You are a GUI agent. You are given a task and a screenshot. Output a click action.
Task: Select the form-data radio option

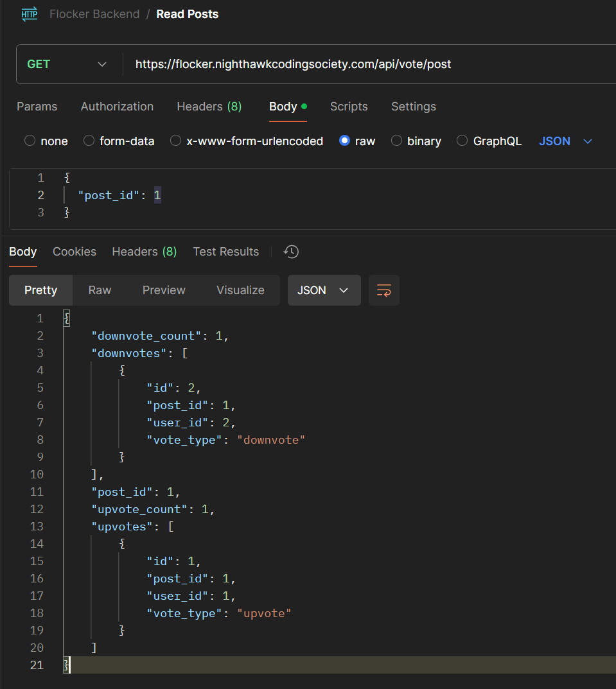89,141
